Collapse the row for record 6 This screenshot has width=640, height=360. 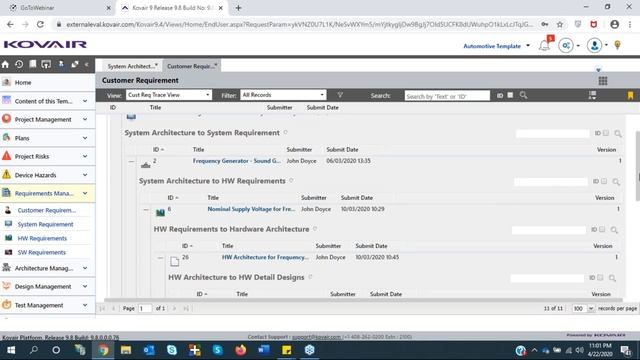click(146, 210)
